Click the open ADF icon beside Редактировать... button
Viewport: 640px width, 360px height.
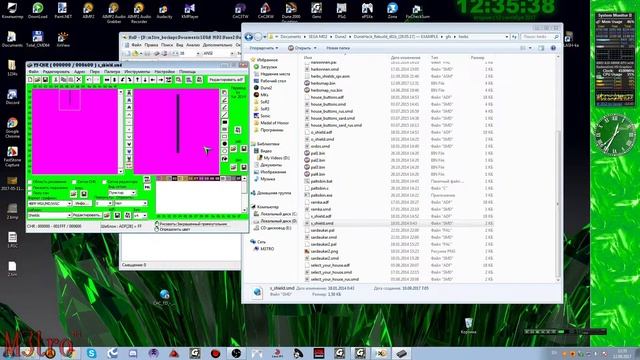[x=107, y=215]
